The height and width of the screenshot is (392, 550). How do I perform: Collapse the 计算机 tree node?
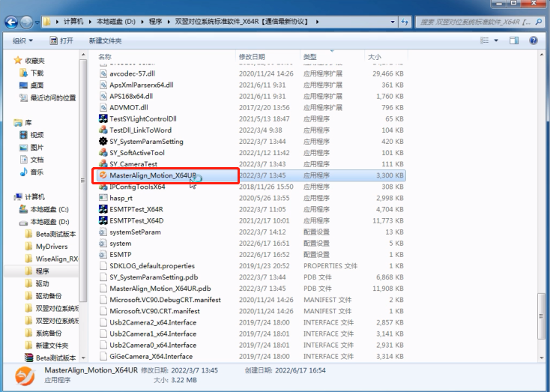[x=8, y=197]
